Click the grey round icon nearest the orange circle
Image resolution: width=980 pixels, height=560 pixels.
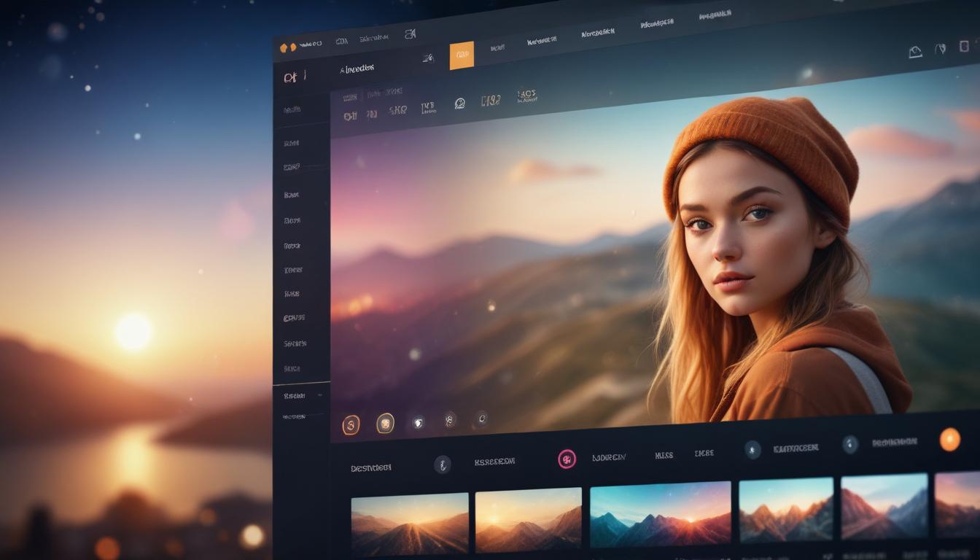(849, 444)
